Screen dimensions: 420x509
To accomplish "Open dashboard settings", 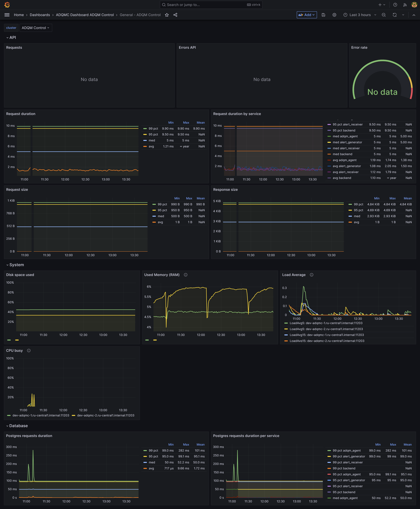I will coord(334,15).
